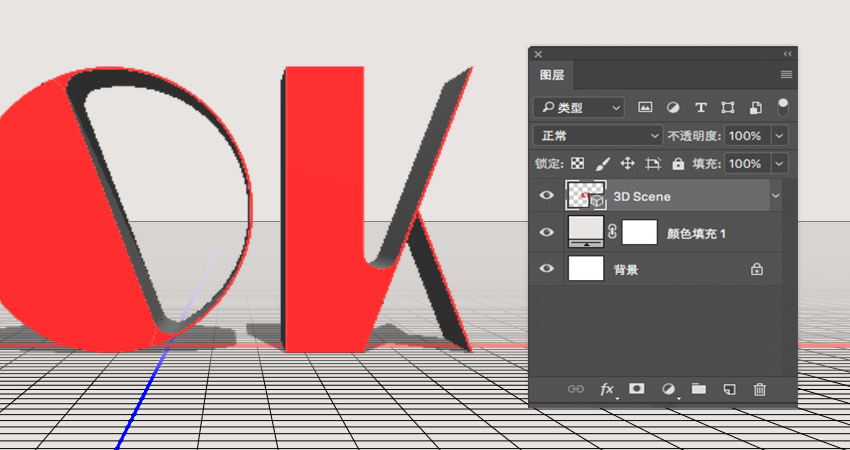850x450 pixels.
Task: Select the 背景 layer thumbnail
Action: click(x=586, y=268)
